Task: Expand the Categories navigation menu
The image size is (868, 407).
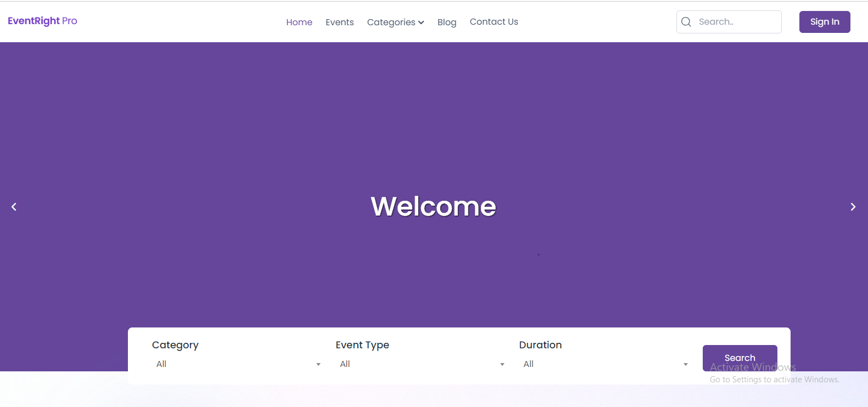Action: 391,22
